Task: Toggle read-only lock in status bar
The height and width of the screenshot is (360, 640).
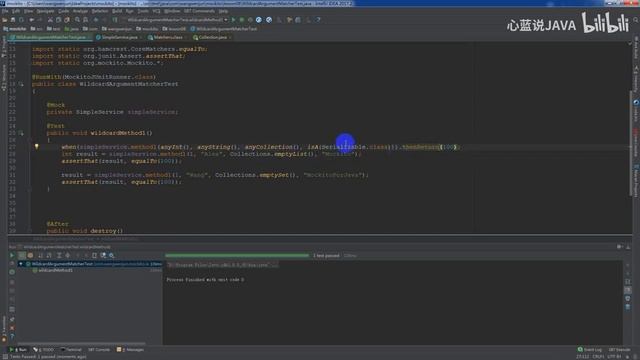Action: point(628,357)
